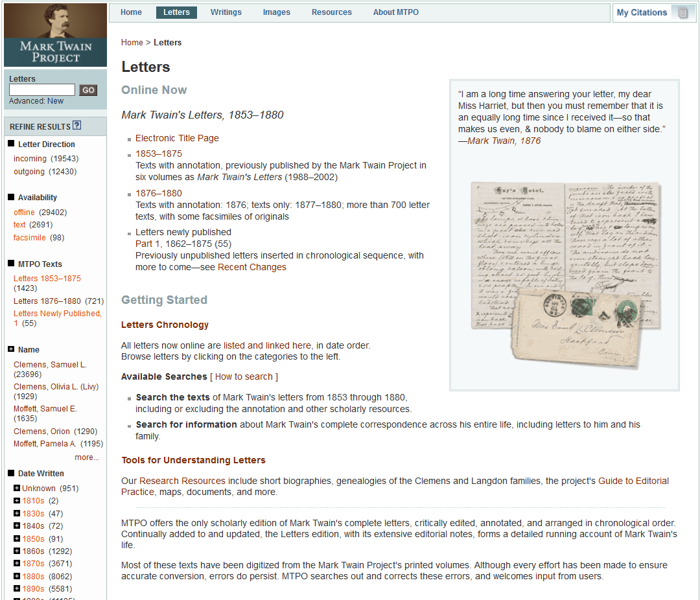This screenshot has width=700, height=600.
Task: Filter by offline availability
Action: tap(24, 212)
